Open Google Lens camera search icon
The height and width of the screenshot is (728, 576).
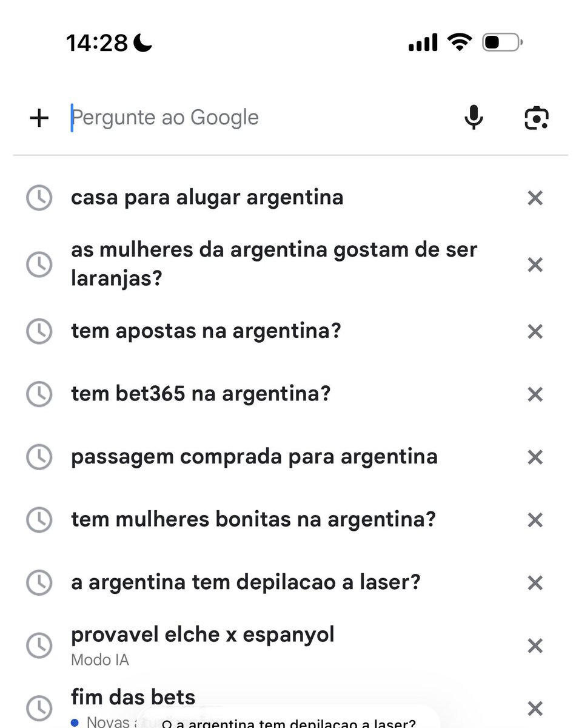[537, 118]
